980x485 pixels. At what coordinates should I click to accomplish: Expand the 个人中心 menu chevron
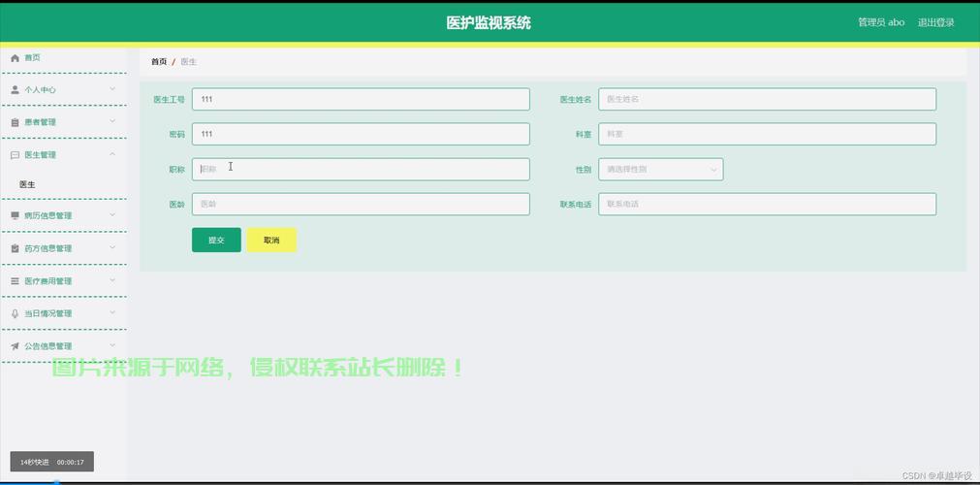pyautogui.click(x=112, y=89)
